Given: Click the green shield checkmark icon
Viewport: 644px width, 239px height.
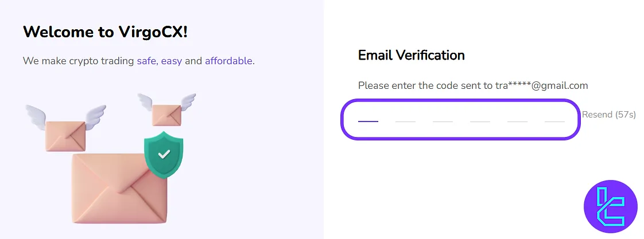Looking at the screenshot, I should [164, 154].
